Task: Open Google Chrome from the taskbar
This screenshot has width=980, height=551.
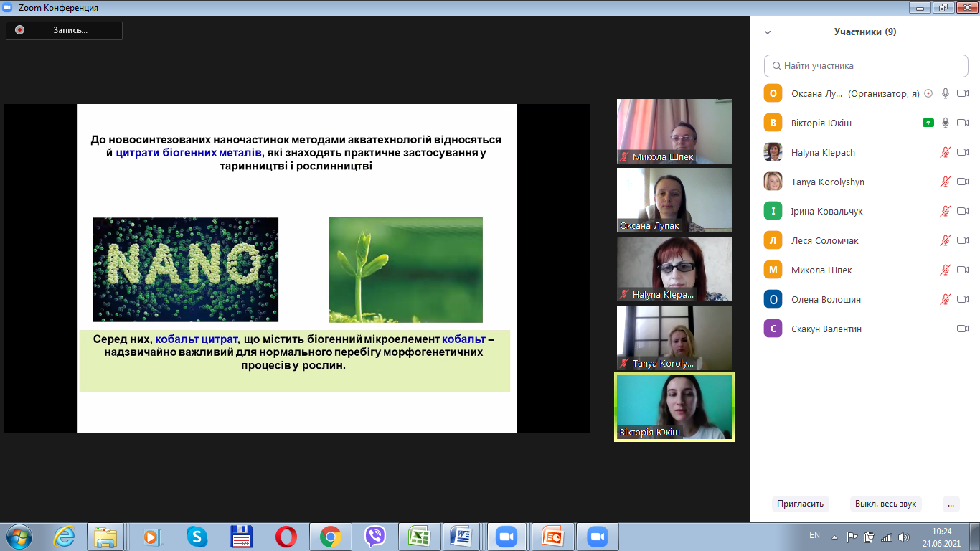Action: [x=330, y=537]
